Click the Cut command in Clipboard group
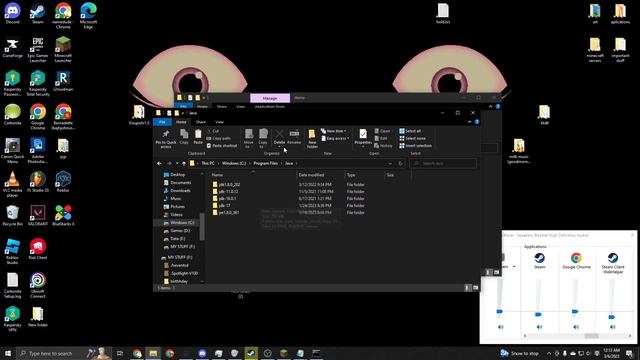 [x=213, y=131]
